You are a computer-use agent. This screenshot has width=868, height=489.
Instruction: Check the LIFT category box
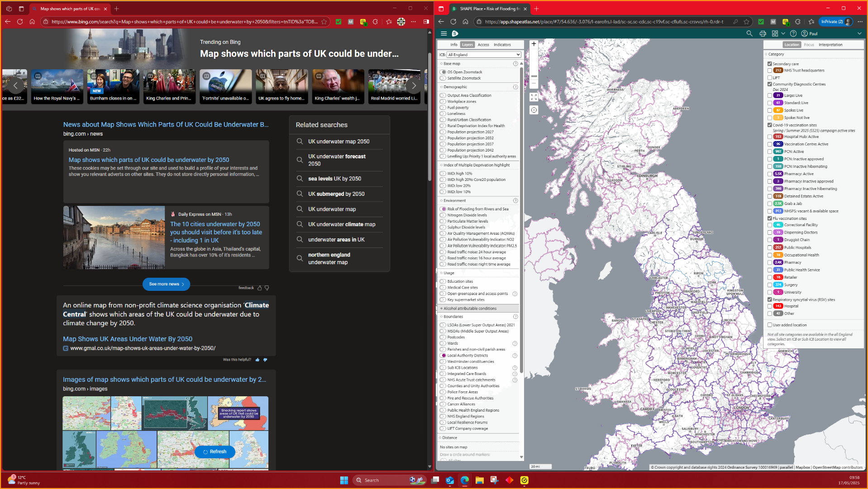(770, 78)
